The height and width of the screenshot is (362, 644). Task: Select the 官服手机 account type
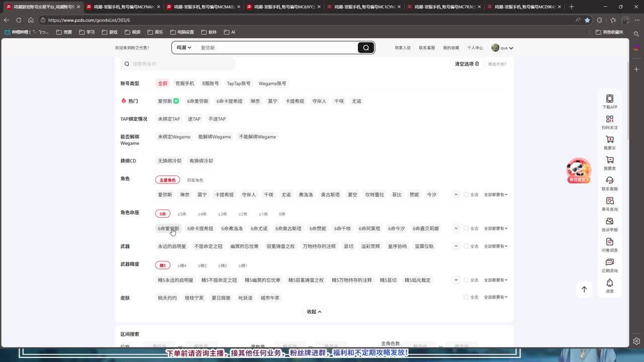[x=185, y=83]
